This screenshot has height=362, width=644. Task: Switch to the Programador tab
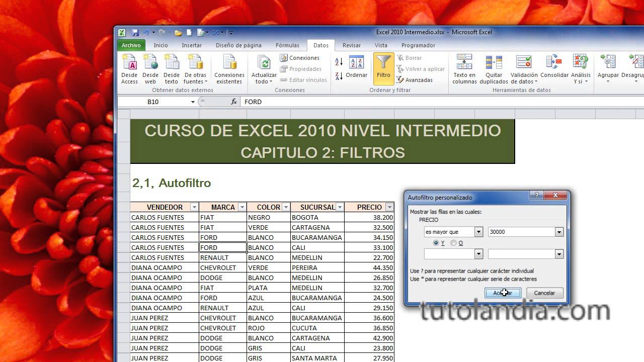(418, 45)
